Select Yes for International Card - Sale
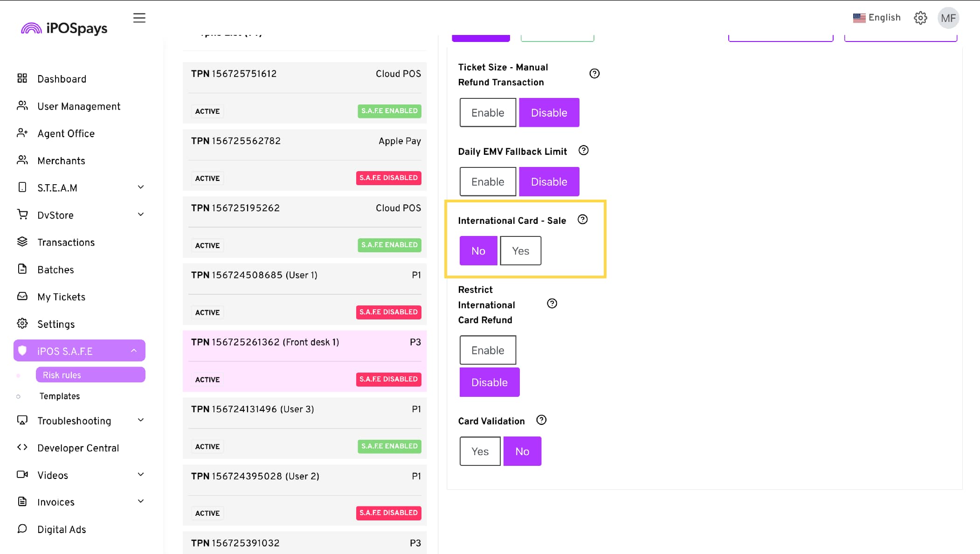This screenshot has height=554, width=980. 520,251
